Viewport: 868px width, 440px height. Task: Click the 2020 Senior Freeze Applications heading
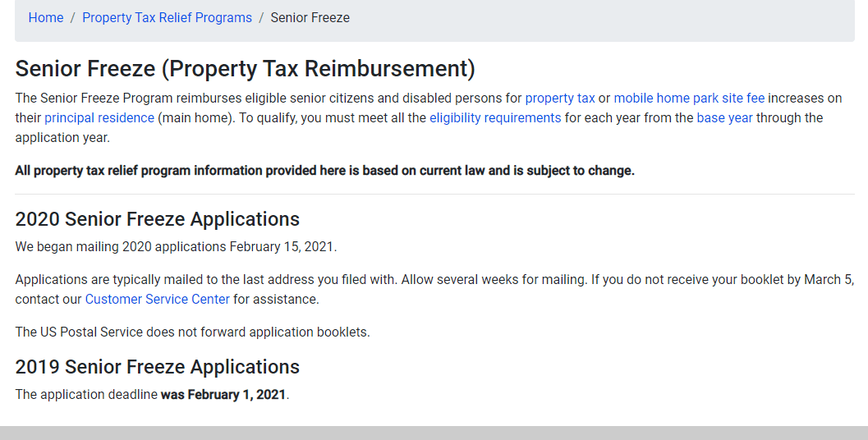(x=158, y=219)
